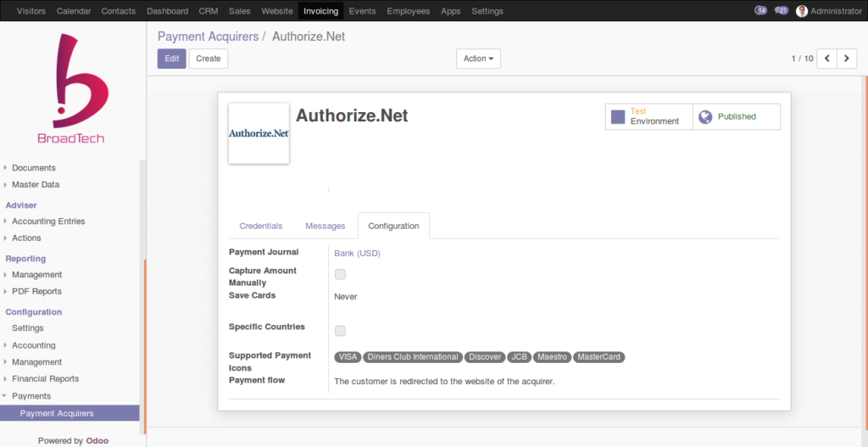Click the VISA payment icon tag
868x447 pixels.
348,357
